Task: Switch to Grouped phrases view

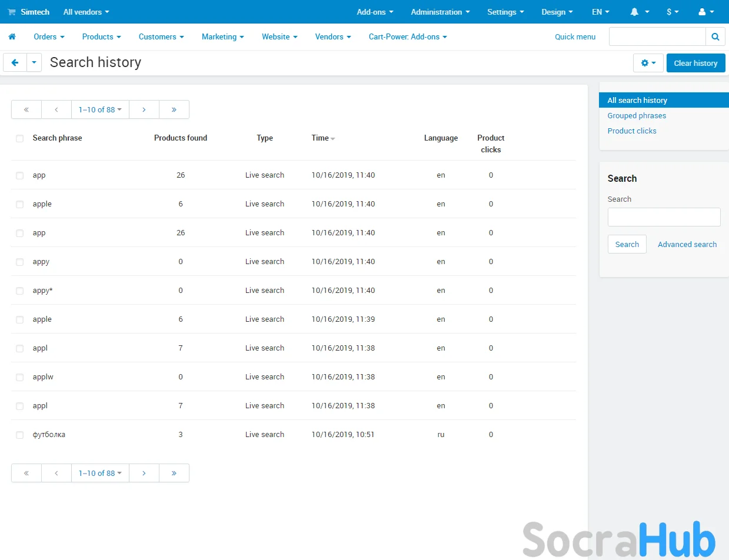Action: tap(637, 115)
